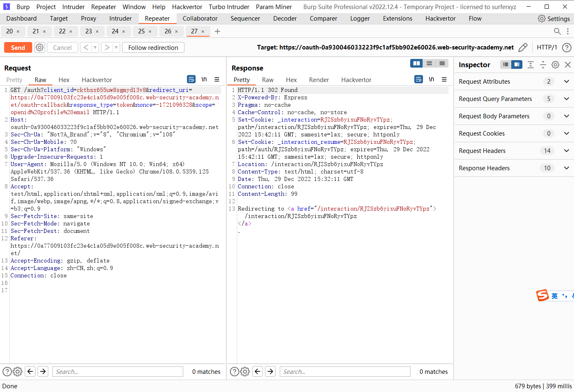Click the Sogou input method tray icon
The height and width of the screenshot is (392, 574).
[x=543, y=296]
